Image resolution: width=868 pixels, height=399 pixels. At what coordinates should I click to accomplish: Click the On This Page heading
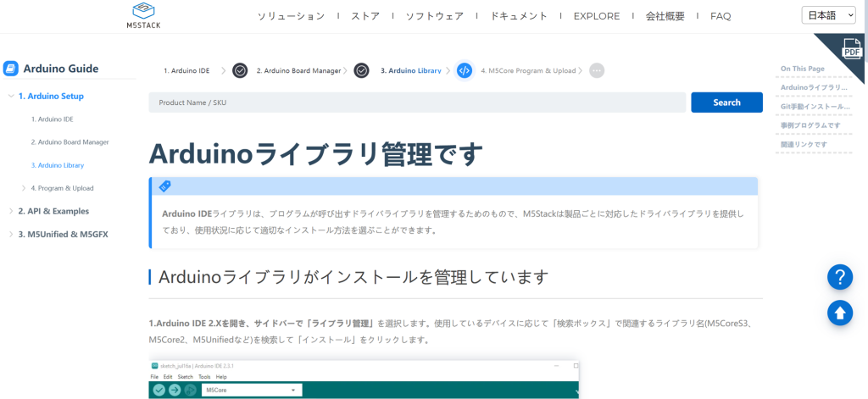(803, 69)
